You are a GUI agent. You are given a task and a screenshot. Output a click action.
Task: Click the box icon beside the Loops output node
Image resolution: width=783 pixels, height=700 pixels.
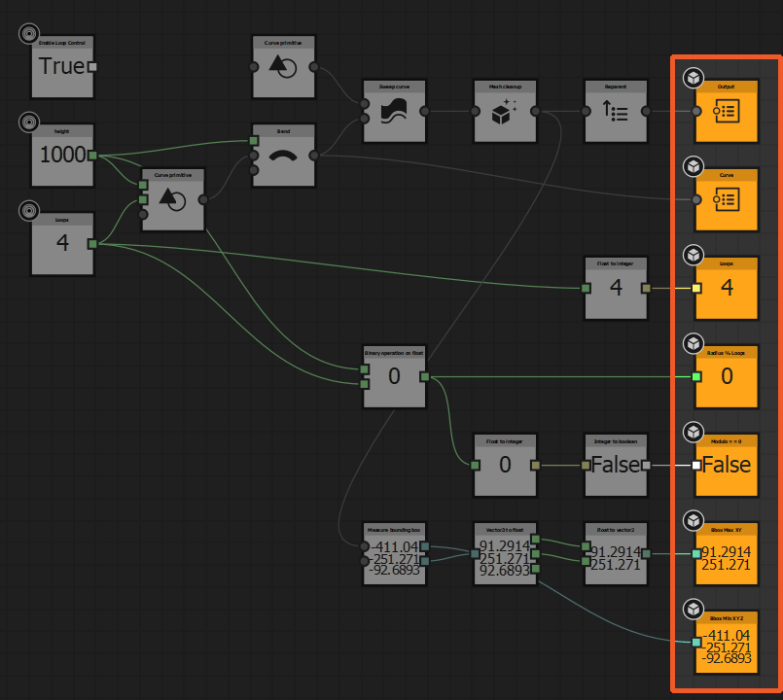(x=692, y=253)
